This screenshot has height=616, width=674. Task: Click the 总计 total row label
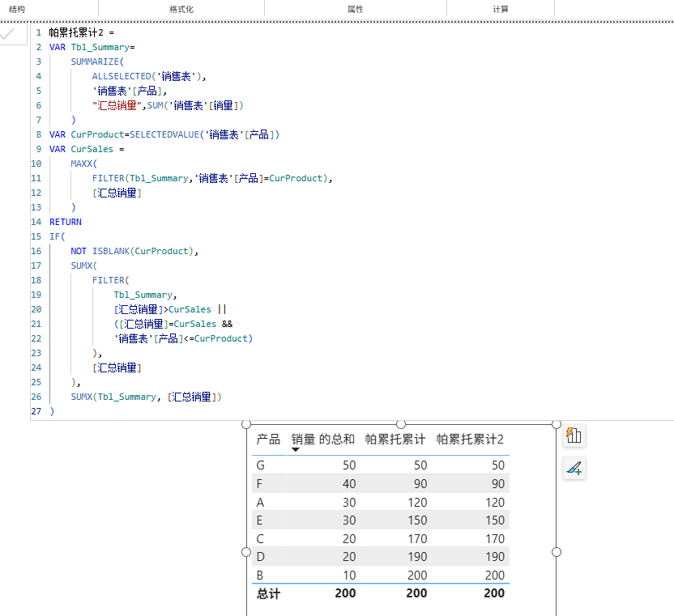268,593
